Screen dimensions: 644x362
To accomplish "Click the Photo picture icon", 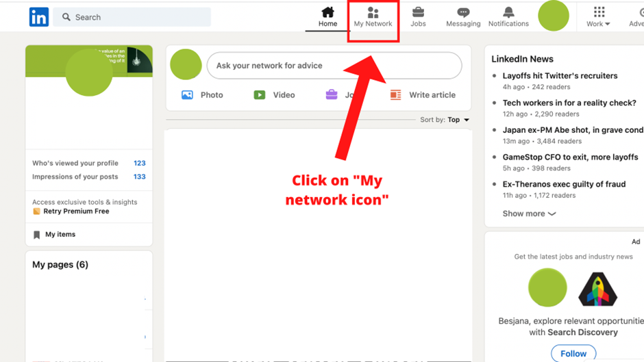I will coord(187,95).
